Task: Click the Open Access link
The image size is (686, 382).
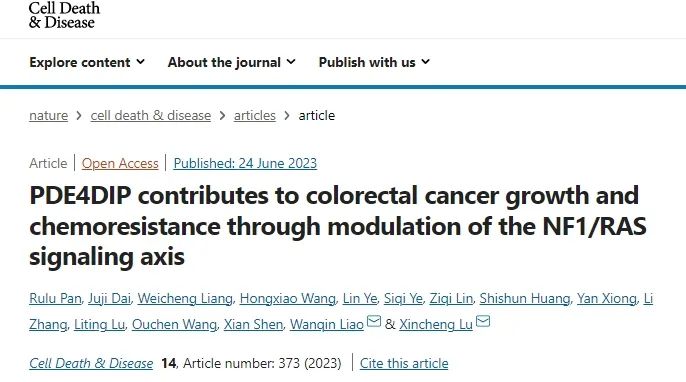Action: coord(120,163)
